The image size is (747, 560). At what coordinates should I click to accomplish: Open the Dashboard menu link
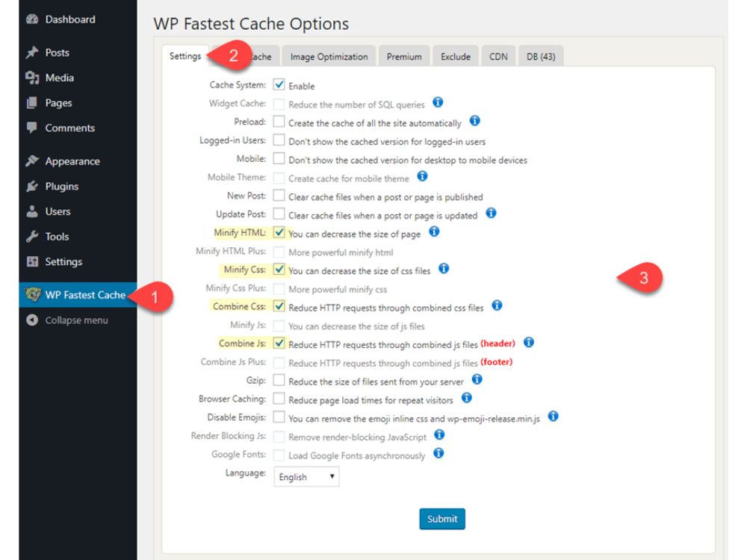pos(70,19)
